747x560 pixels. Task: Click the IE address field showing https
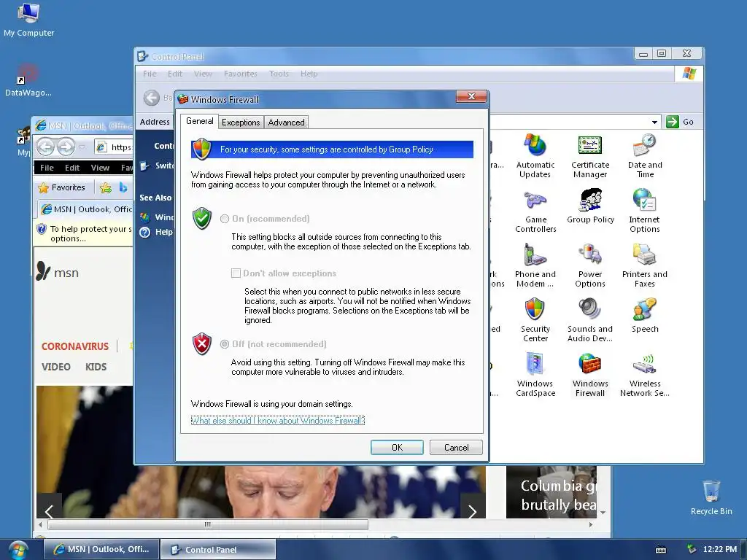[x=114, y=147]
